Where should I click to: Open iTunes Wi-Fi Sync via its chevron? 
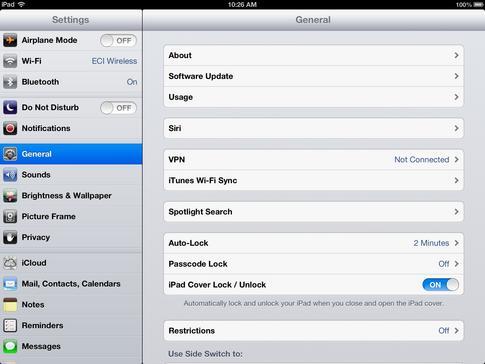[456, 180]
